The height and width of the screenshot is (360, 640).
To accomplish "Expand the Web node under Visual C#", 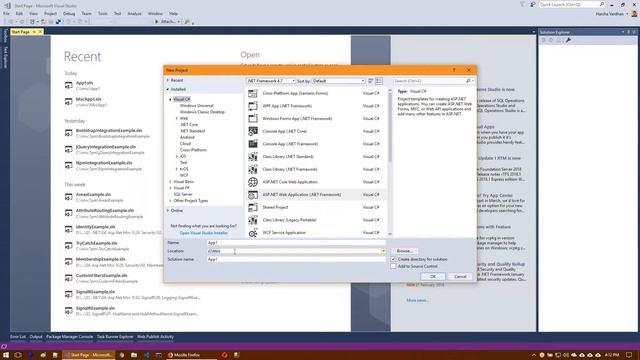I will coord(177,118).
